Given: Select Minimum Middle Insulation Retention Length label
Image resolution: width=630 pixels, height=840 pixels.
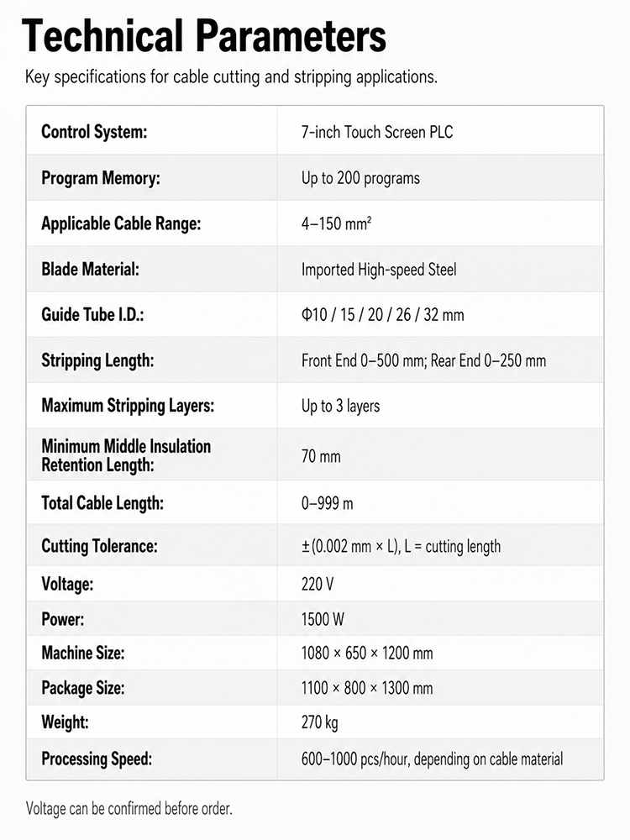Looking at the screenshot, I should click(126, 455).
